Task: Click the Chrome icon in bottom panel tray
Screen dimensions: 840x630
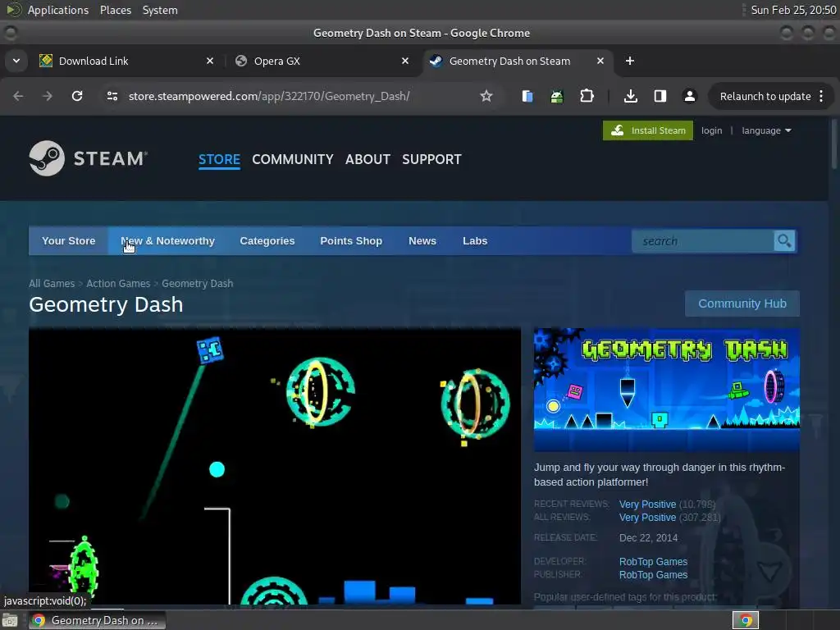Action: 746,620
